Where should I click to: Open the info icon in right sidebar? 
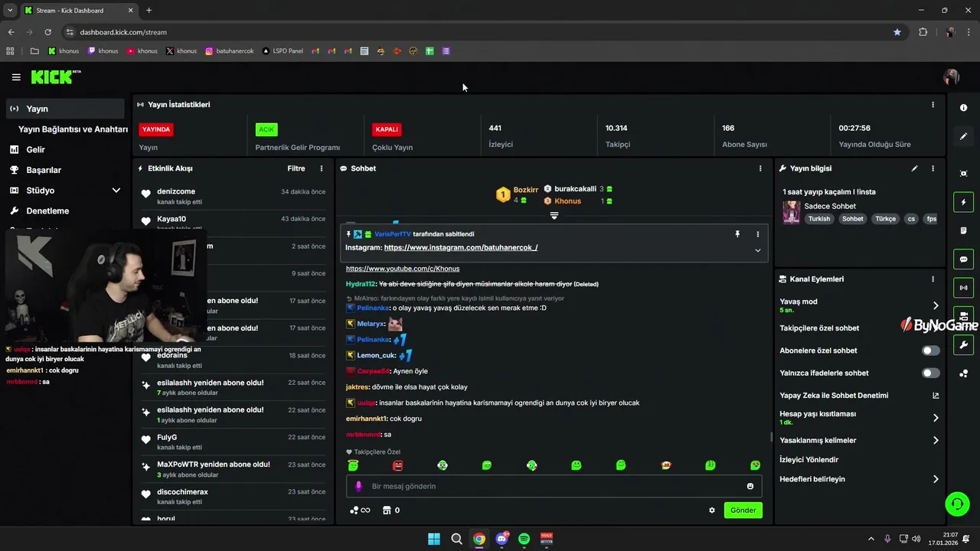[963, 108]
